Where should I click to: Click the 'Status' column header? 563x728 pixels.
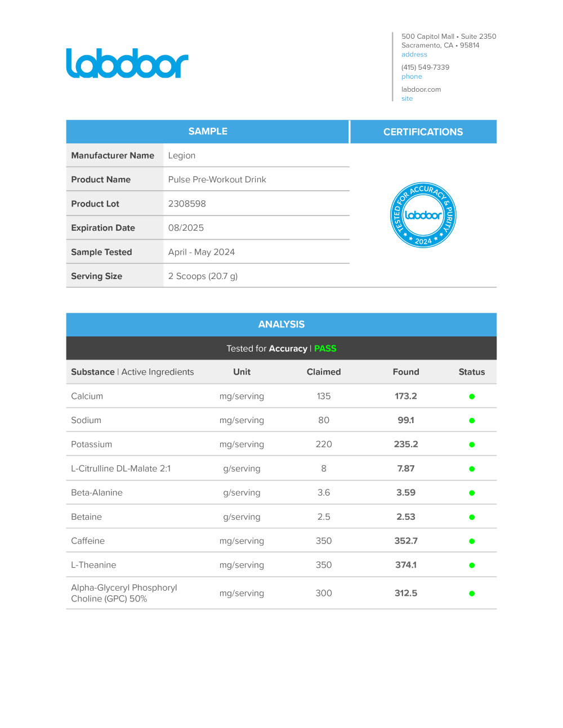(x=472, y=372)
